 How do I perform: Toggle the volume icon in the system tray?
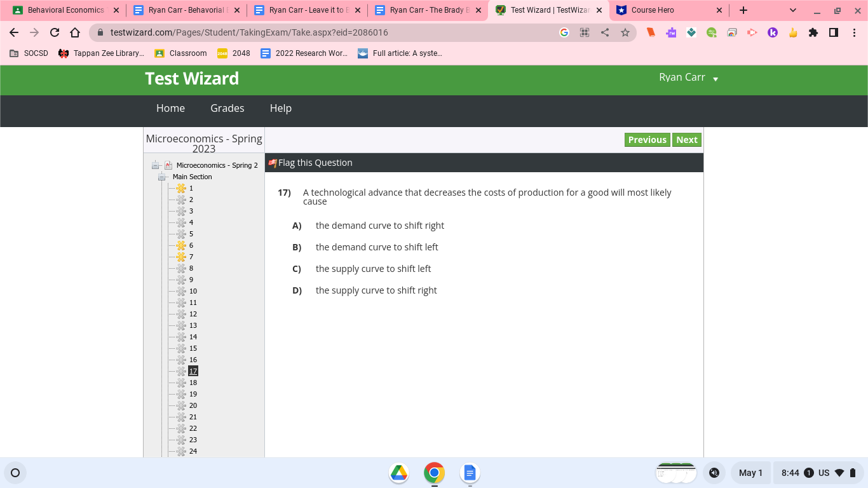tap(714, 473)
